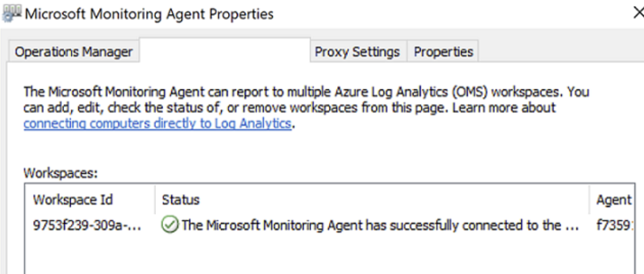Select the workspace row 9753f239-309a
This screenshot has height=274, width=644.
click(x=330, y=225)
